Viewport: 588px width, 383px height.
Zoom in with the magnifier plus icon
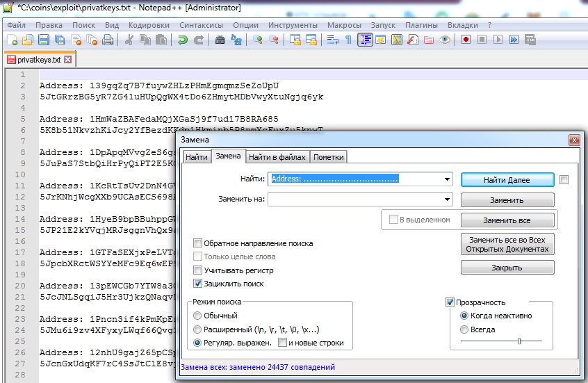point(258,40)
